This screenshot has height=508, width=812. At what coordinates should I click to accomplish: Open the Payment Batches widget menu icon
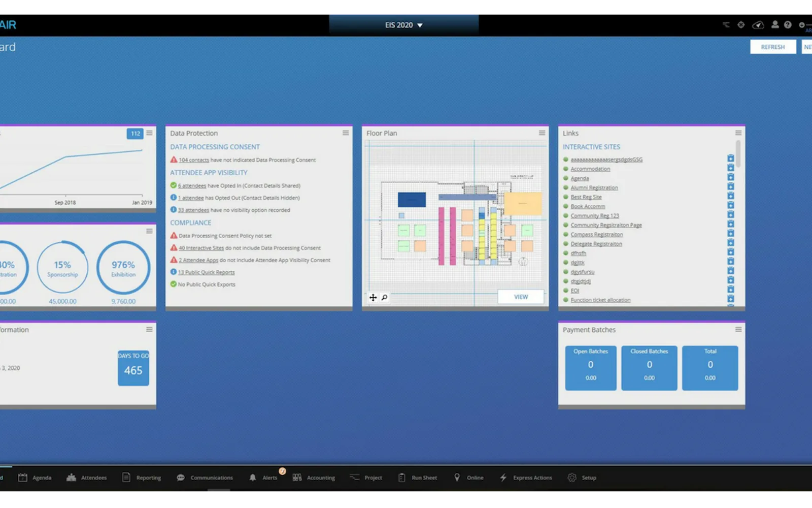point(738,330)
